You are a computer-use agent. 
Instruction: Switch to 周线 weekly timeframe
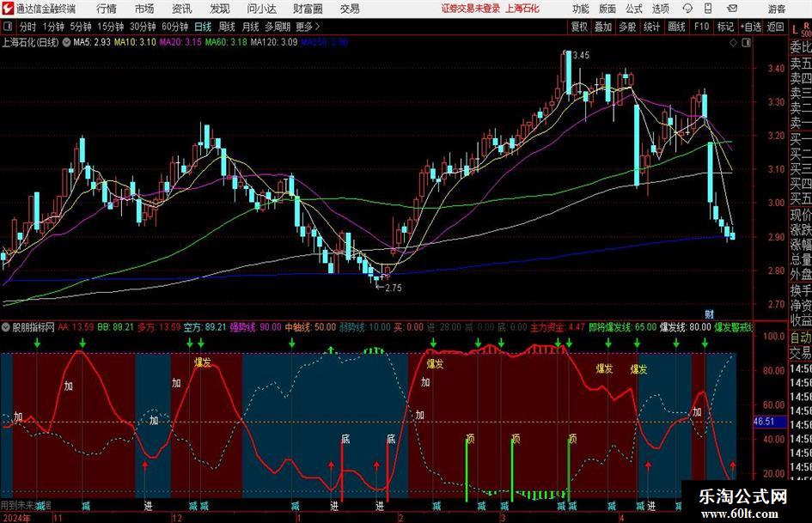tap(227, 27)
